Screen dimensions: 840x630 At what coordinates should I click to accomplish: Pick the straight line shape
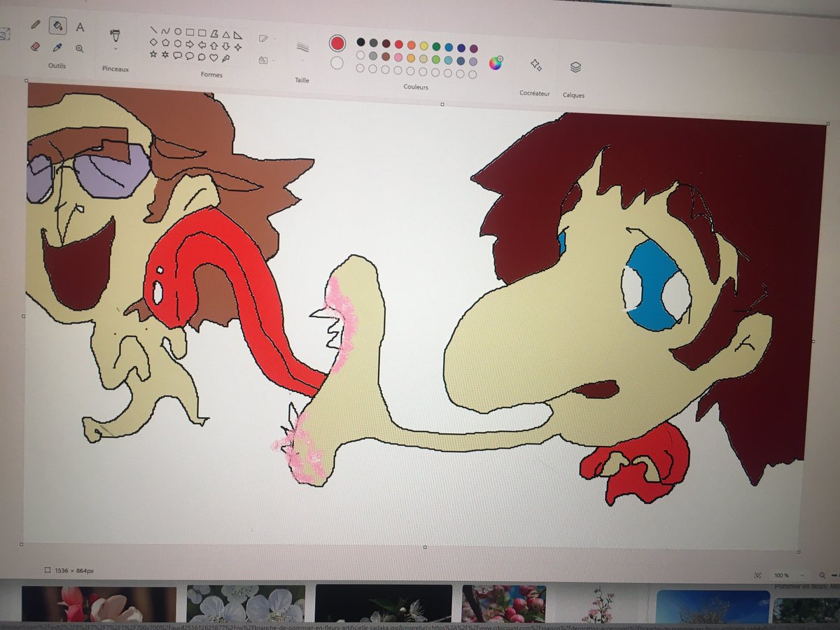[153, 30]
